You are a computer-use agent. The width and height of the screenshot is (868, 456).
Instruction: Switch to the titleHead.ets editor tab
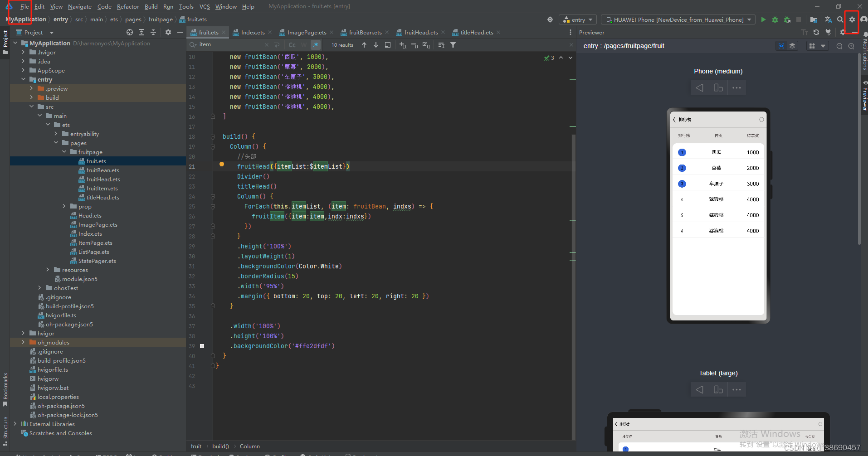(x=477, y=32)
